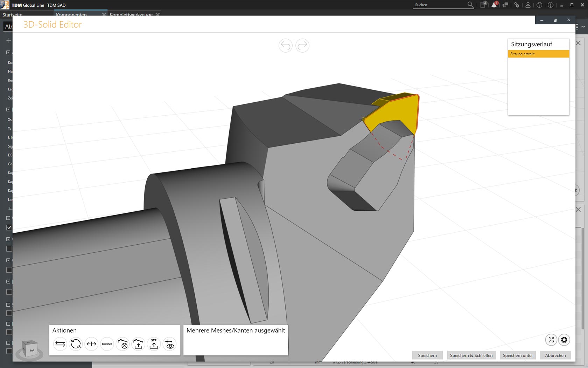588x368 pixels.
Task: Click the Top face of the view cube
Action: [32, 350]
